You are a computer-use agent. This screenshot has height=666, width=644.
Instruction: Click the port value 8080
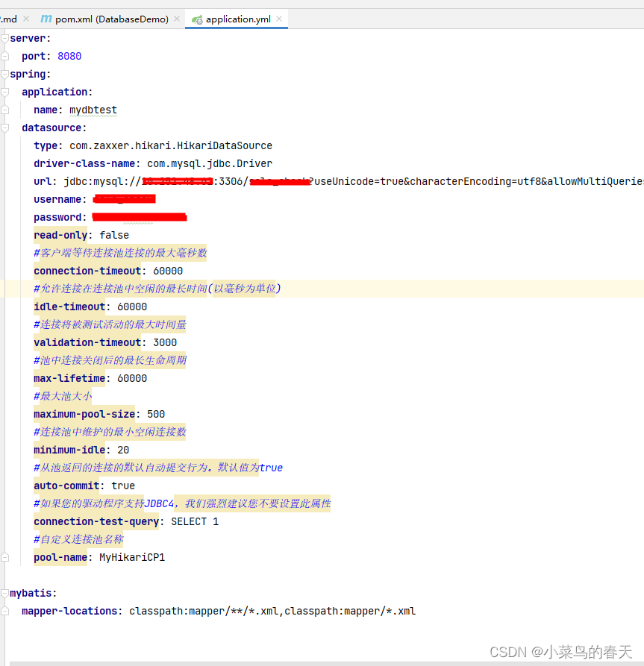tap(69, 56)
